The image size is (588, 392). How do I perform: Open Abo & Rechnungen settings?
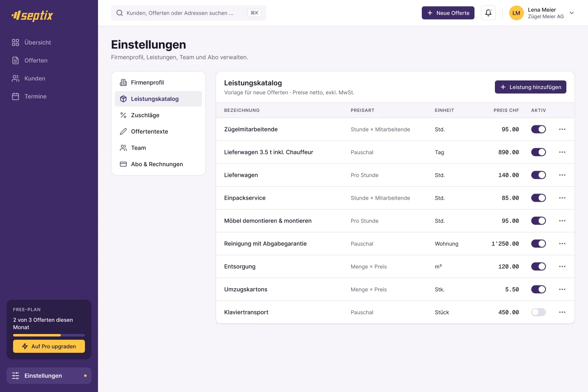[158, 164]
